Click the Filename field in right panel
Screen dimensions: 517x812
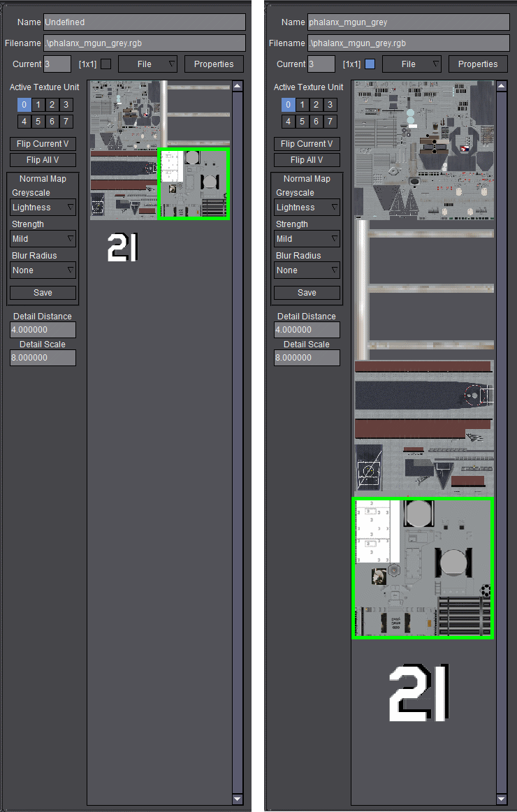408,43
